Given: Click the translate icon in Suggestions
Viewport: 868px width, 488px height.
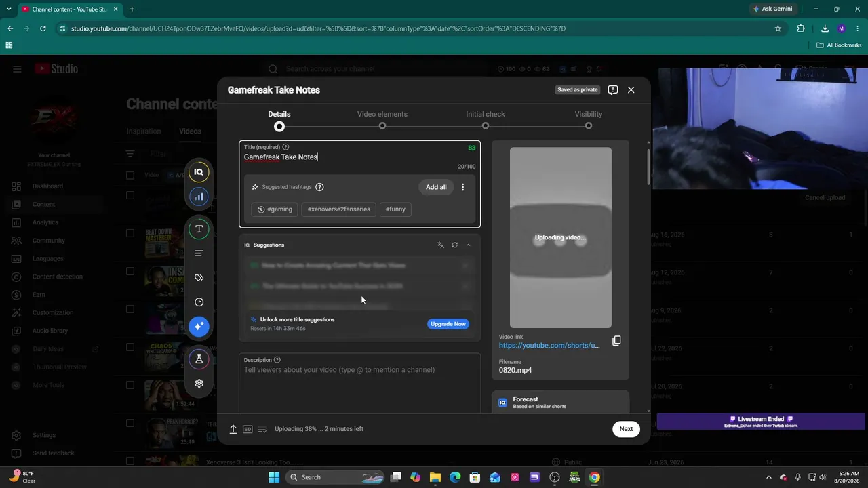Looking at the screenshot, I should (x=441, y=245).
